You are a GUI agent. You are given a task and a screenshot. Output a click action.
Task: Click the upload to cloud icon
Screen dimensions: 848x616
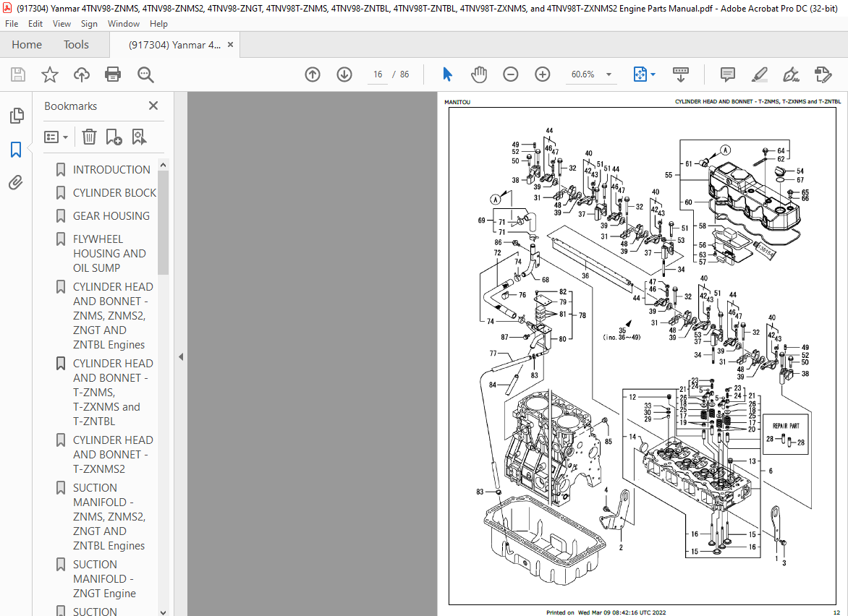tap(82, 74)
